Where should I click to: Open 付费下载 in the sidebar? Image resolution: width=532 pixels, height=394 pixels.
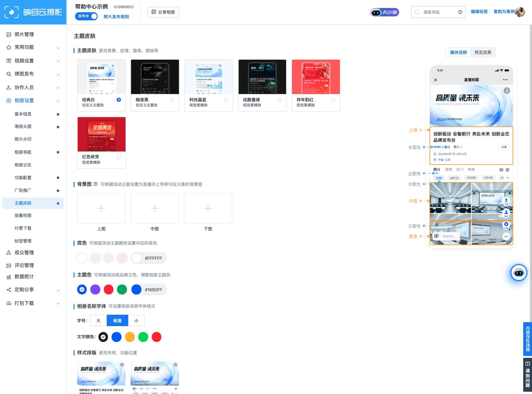coord(23,228)
